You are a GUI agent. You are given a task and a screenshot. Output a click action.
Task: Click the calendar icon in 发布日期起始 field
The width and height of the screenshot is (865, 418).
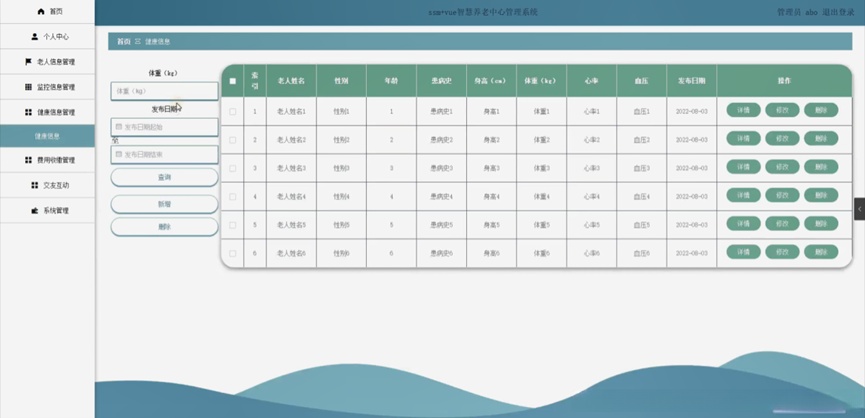pyautogui.click(x=119, y=127)
